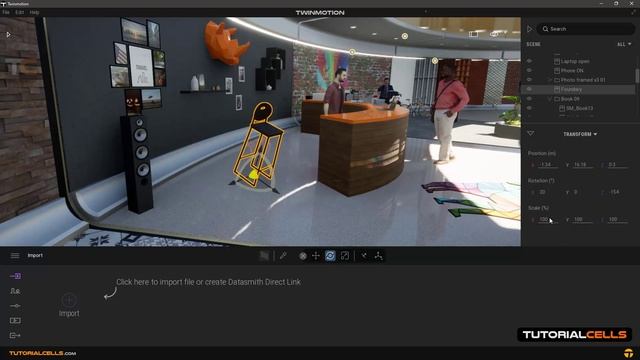The image size is (640, 360).
Task: Click the magnifier icon in the search box
Action: tap(546, 29)
